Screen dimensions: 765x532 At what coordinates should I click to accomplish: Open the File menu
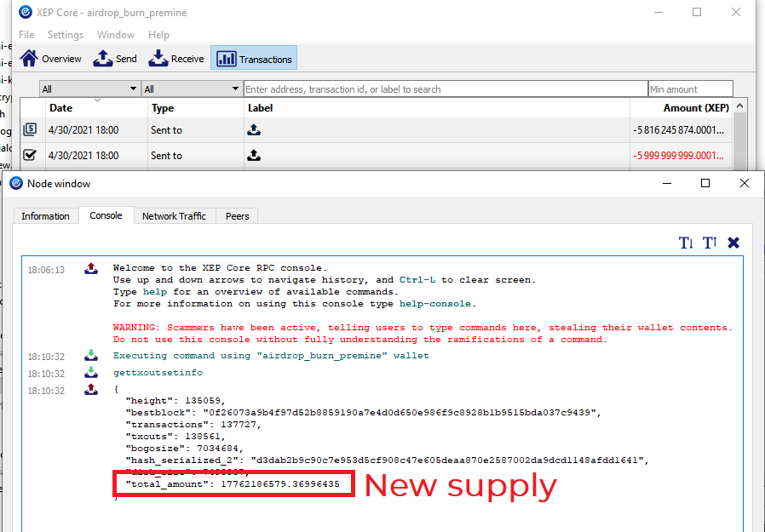[26, 35]
